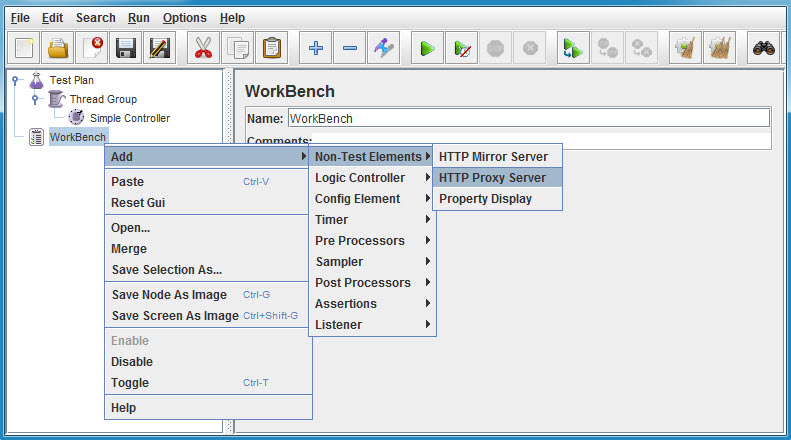This screenshot has width=791, height=440.
Task: Click the Thread Group spool icon
Action: click(x=56, y=99)
